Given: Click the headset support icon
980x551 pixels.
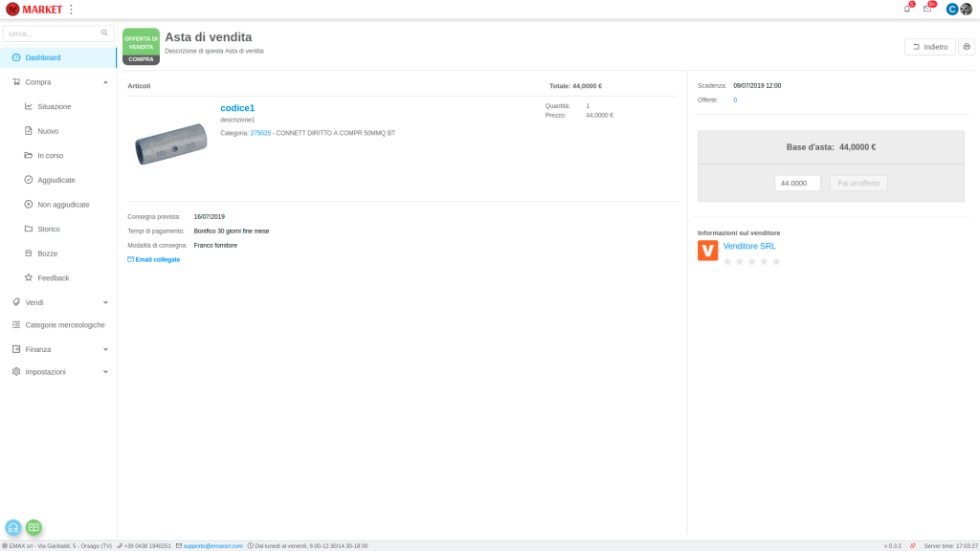Looking at the screenshot, I should (13, 527).
